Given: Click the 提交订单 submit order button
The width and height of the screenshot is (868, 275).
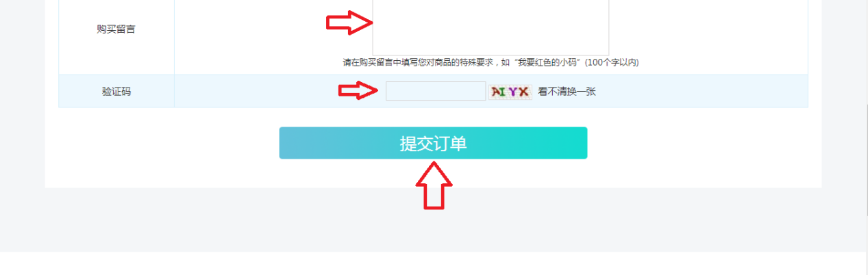Looking at the screenshot, I should (x=433, y=143).
